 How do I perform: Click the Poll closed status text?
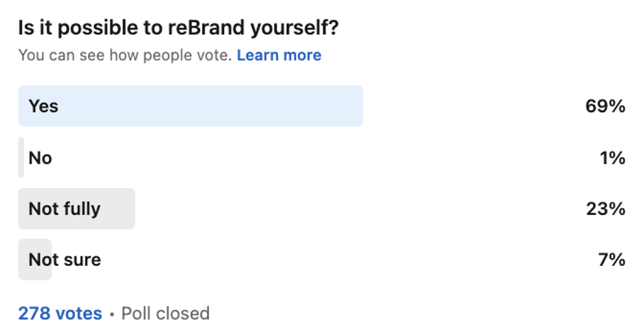[166, 313]
